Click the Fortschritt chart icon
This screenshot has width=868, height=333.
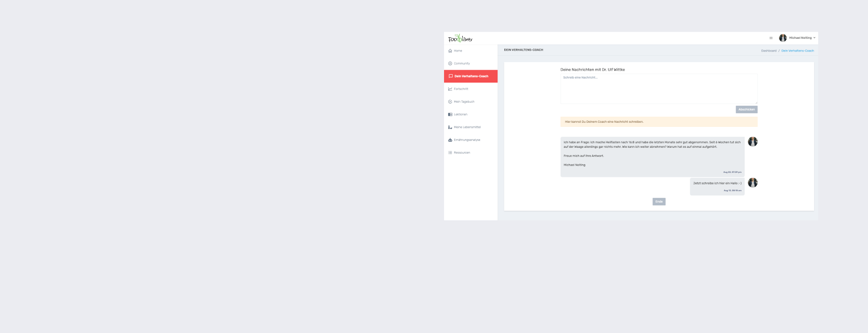[x=450, y=89]
